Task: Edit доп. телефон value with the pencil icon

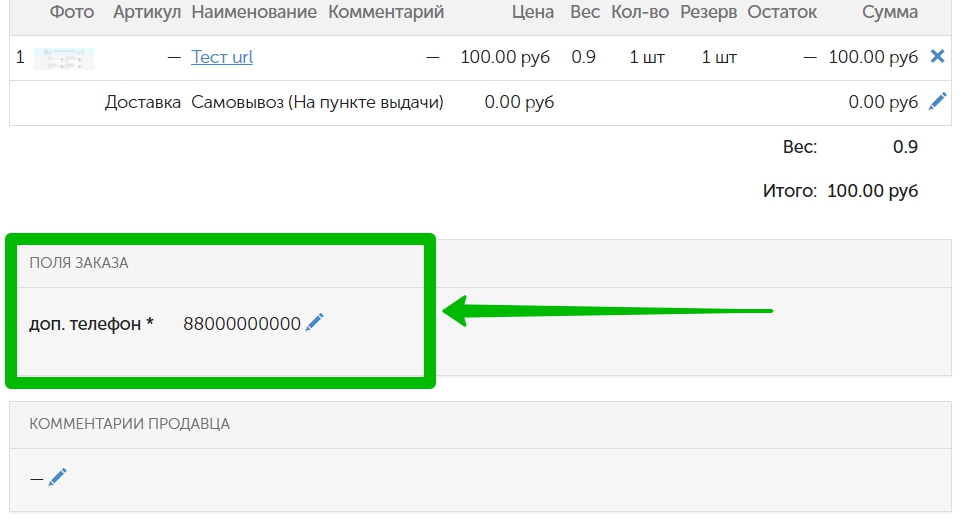Action: click(314, 322)
